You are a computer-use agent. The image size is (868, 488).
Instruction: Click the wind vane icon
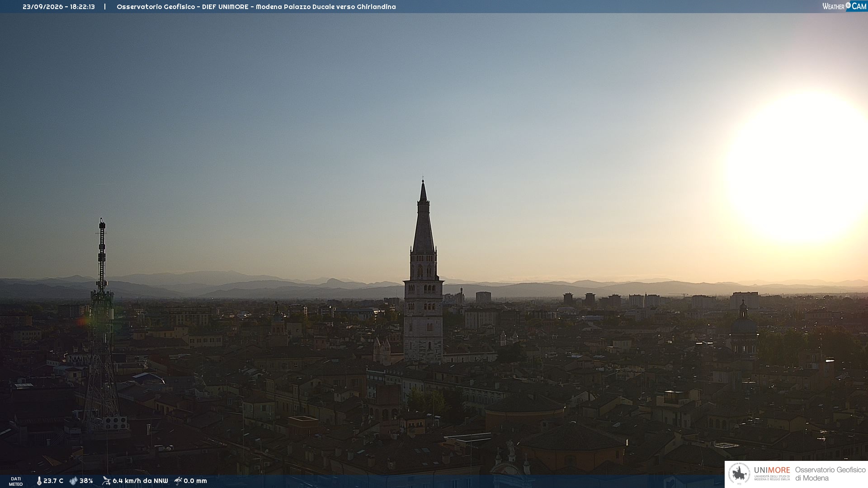106,481
